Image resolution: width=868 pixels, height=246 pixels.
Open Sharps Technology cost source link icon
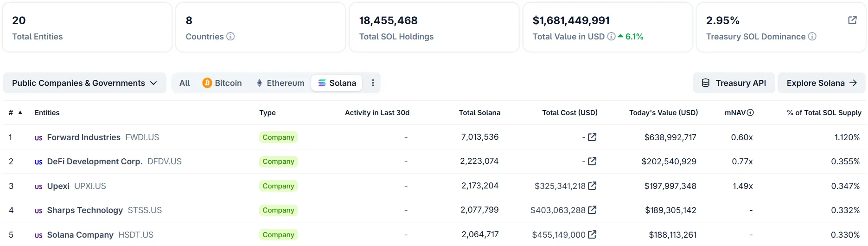click(x=592, y=210)
